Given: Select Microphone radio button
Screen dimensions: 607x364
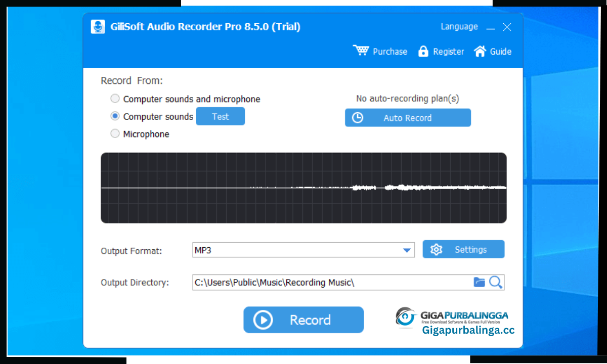Looking at the screenshot, I should coord(115,133).
